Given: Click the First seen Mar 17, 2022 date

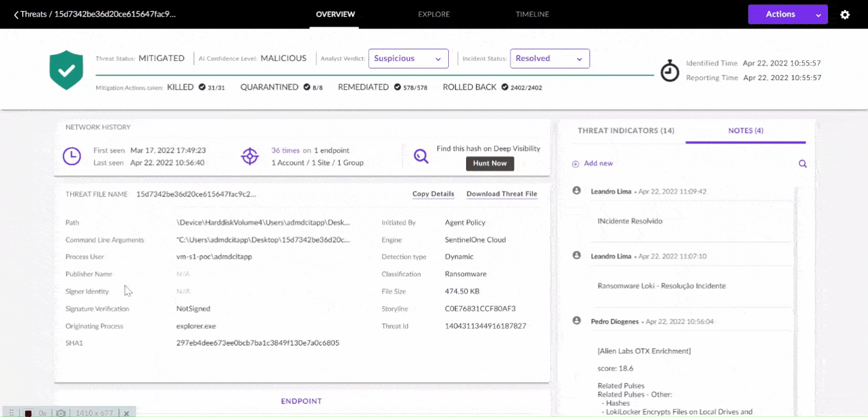Looking at the screenshot, I should pos(168,150).
